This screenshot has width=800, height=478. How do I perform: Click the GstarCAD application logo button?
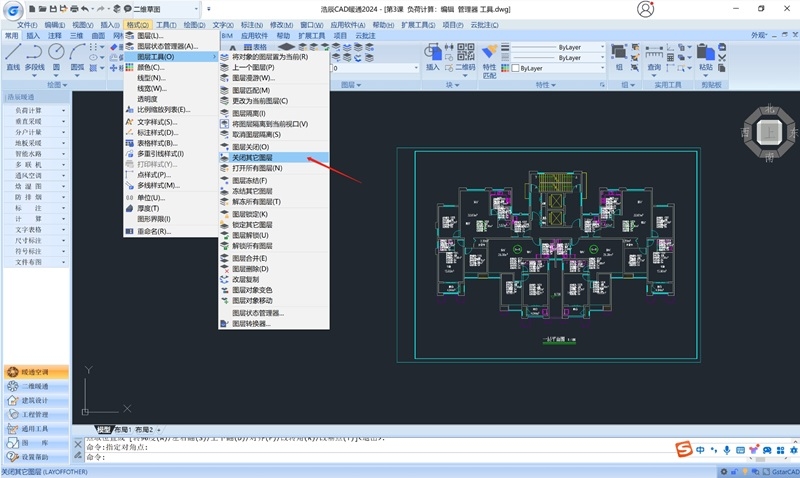[x=13, y=11]
